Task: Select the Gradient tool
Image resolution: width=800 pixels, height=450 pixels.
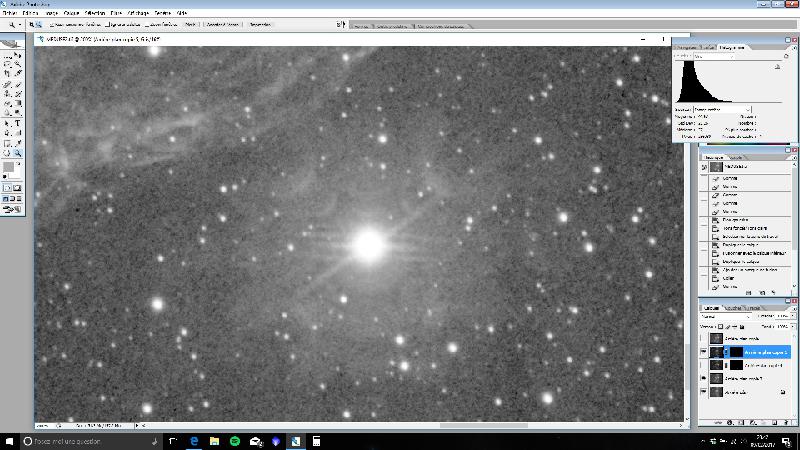Action: (x=18, y=103)
